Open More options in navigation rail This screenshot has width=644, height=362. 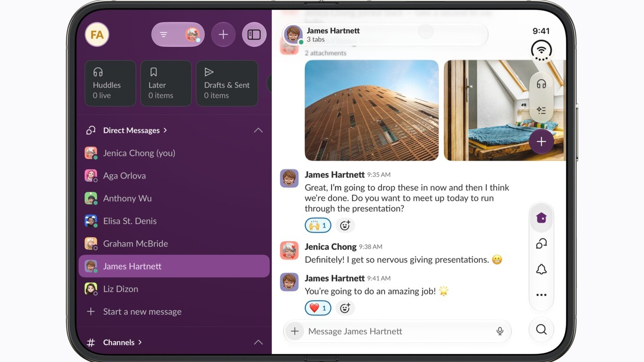click(541, 295)
